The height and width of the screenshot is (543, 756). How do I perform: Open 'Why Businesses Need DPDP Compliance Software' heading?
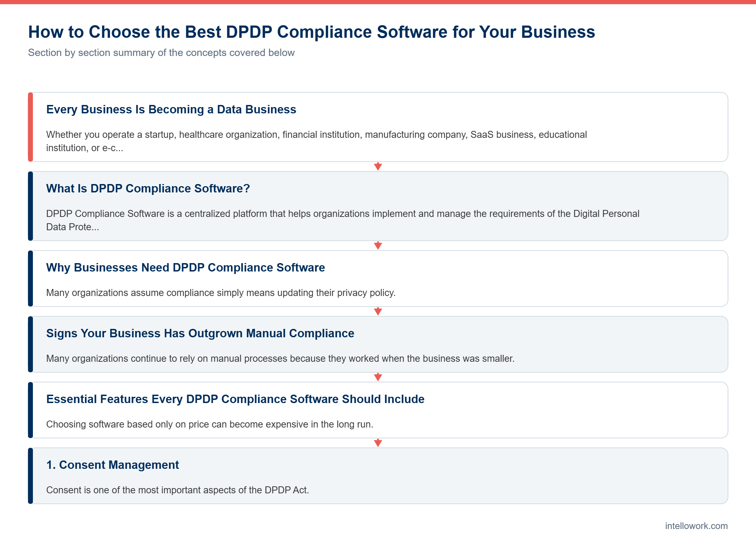pos(185,268)
